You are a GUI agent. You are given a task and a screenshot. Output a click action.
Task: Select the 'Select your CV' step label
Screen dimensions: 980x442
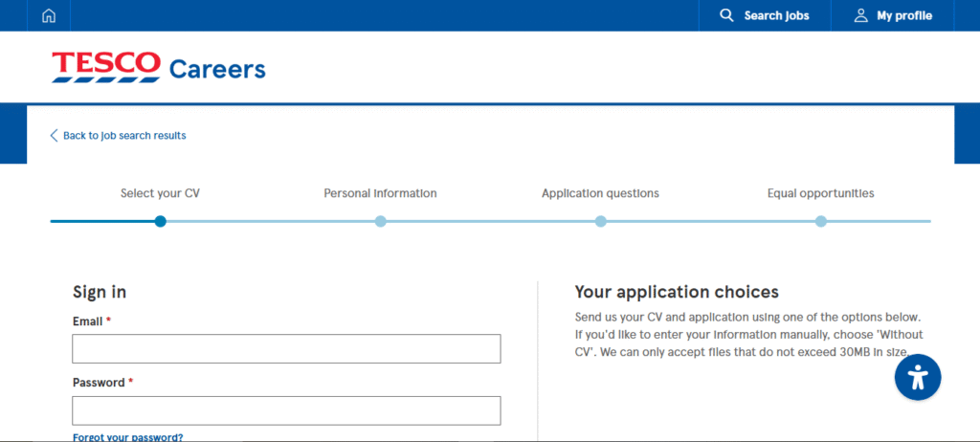[x=160, y=193]
